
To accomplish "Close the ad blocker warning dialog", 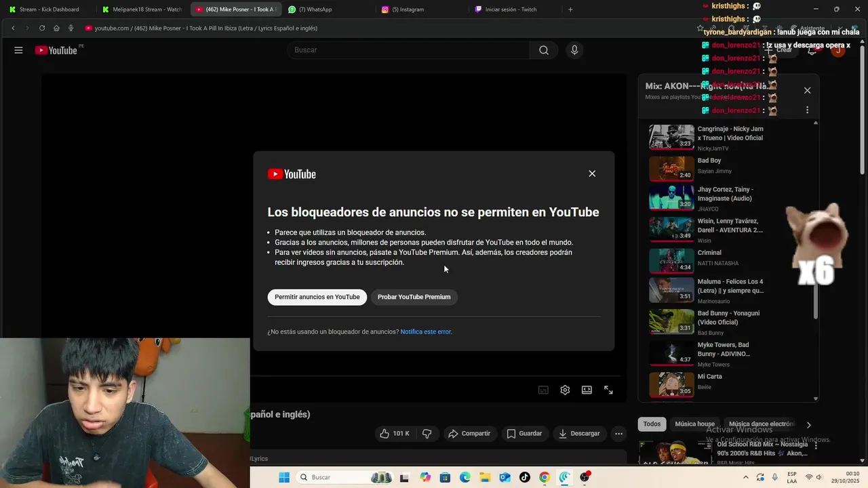I will point(592,174).
